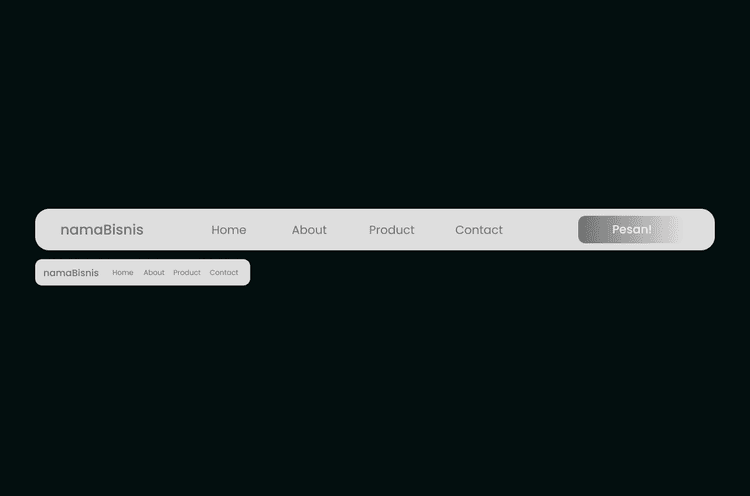The width and height of the screenshot is (750, 496).
Task: Open Contact in the small navbar
Action: (223, 272)
